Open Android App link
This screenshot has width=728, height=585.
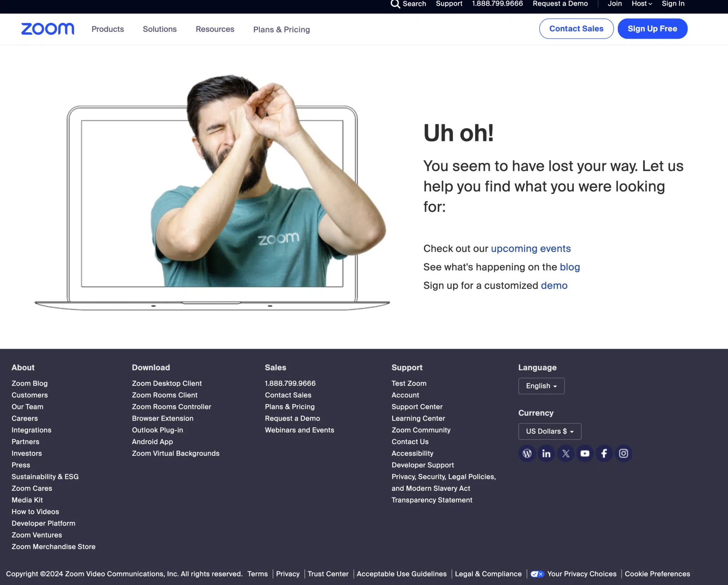click(152, 442)
